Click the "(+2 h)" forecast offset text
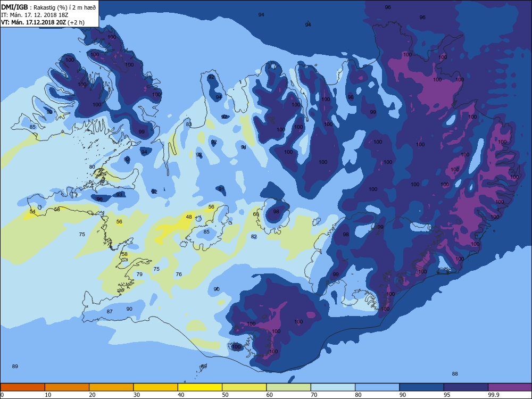 point(76,22)
